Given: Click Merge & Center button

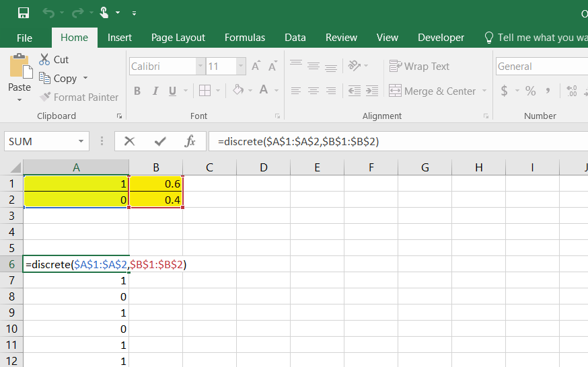Looking at the screenshot, I should pyautogui.click(x=432, y=91).
